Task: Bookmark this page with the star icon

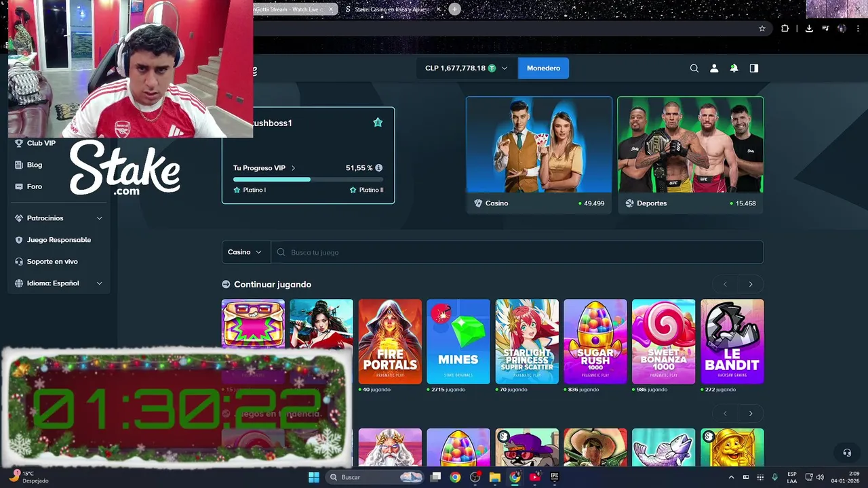Action: pyautogui.click(x=762, y=28)
